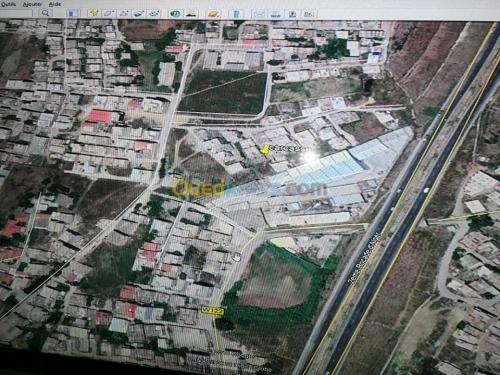Open the planets switcher icon
The height and width of the screenshot is (375, 500).
point(213,14)
